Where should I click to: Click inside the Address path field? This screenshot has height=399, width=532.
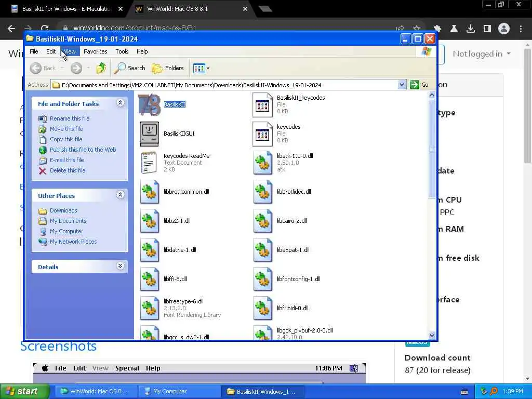[x=224, y=85]
